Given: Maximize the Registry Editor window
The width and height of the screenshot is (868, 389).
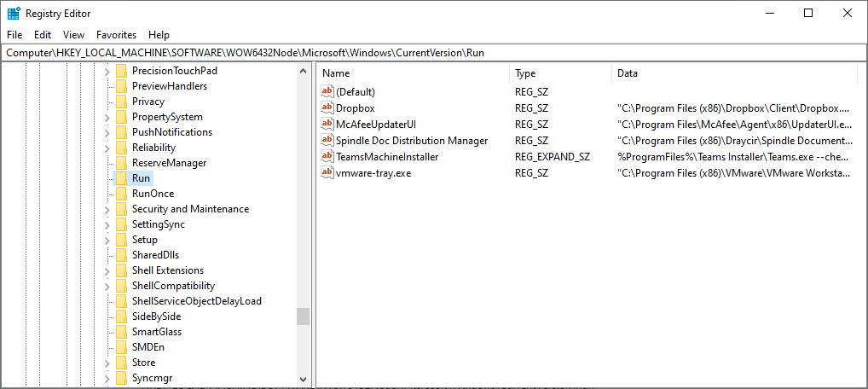Looking at the screenshot, I should pyautogui.click(x=808, y=14).
